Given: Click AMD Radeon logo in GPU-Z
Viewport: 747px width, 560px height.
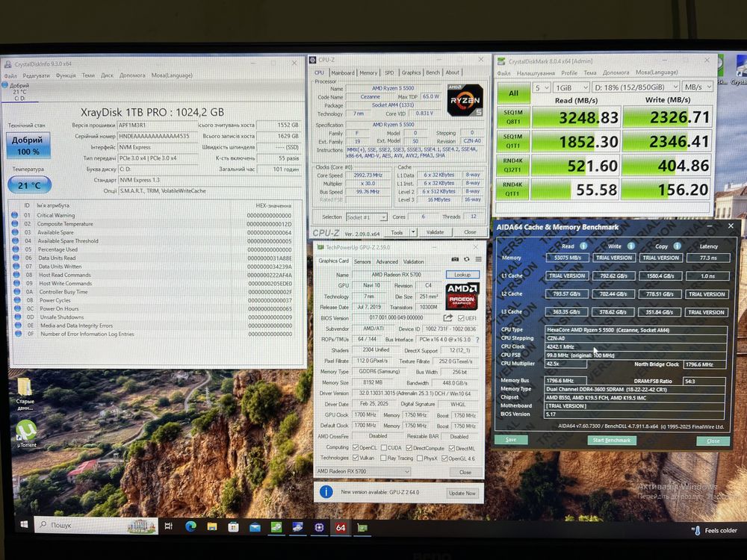Looking at the screenshot, I should tap(462, 296).
